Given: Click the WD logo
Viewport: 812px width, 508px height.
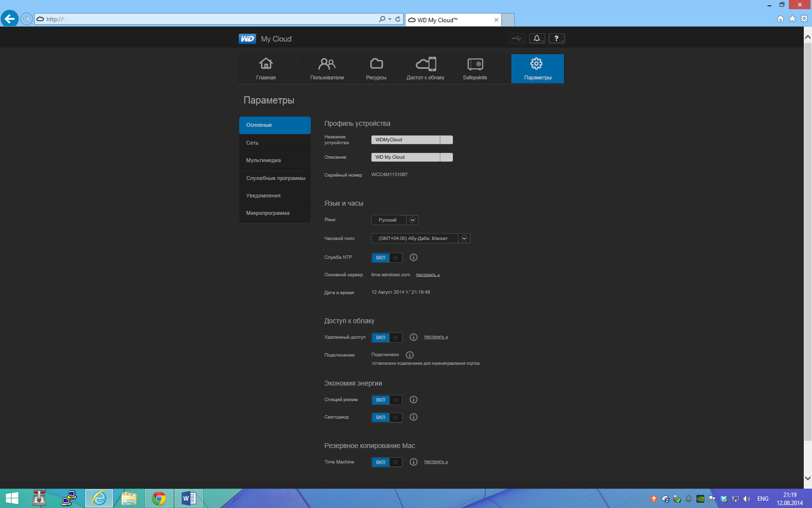Looking at the screenshot, I should coord(247,39).
